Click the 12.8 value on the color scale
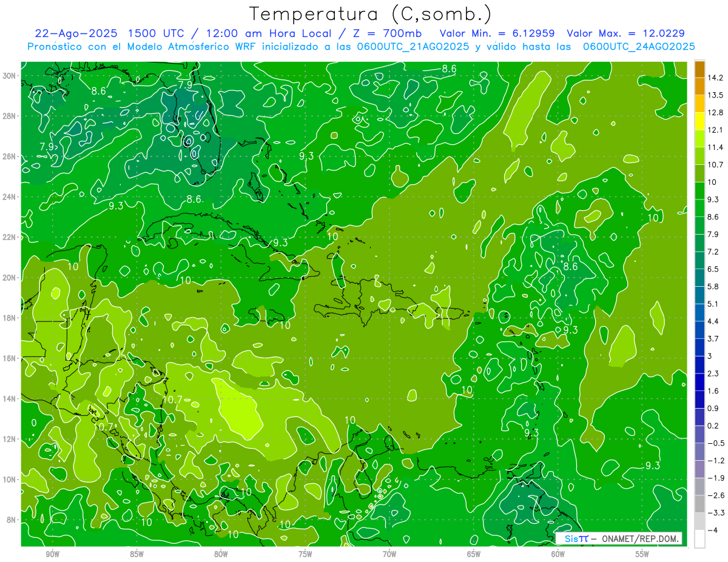Viewport: 728px width, 562px height. point(716,113)
